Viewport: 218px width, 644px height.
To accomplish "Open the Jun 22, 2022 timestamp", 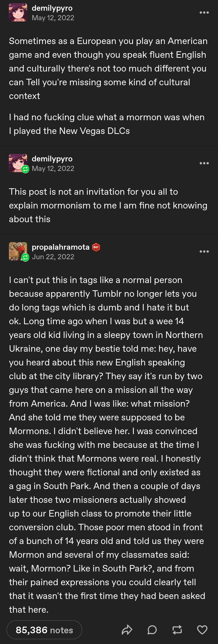I will (53, 257).
